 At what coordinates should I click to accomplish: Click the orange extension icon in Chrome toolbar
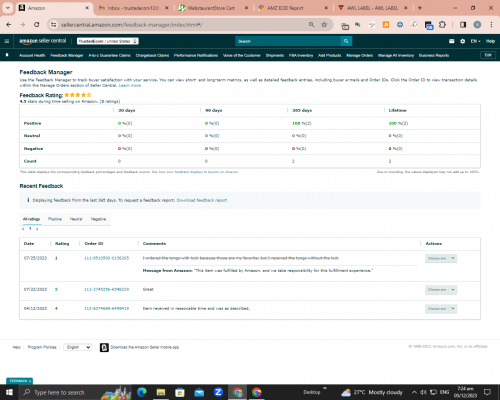pos(386,25)
